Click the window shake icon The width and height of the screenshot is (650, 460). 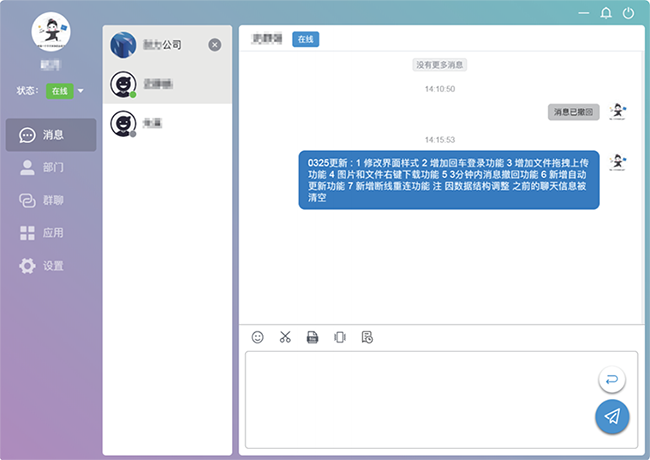click(x=340, y=337)
